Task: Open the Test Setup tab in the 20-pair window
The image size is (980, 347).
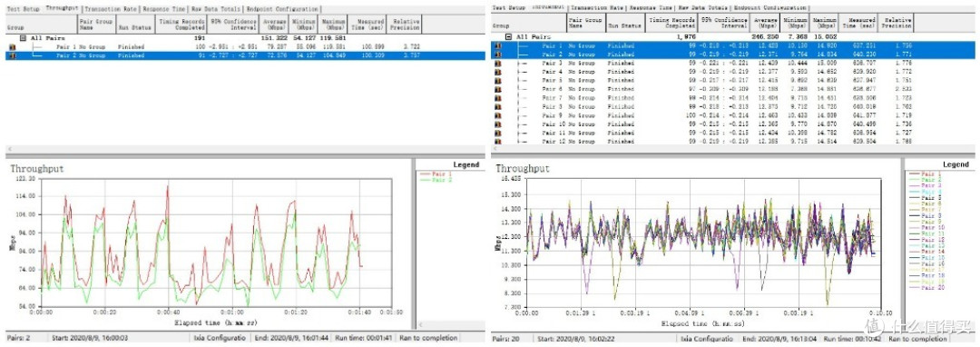Action: 509,8
